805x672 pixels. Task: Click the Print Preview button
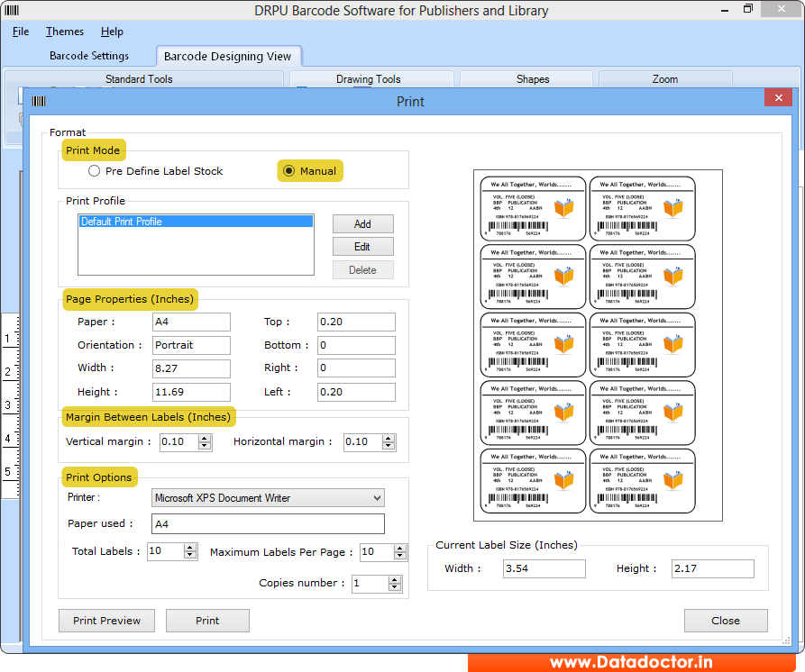tap(106, 621)
